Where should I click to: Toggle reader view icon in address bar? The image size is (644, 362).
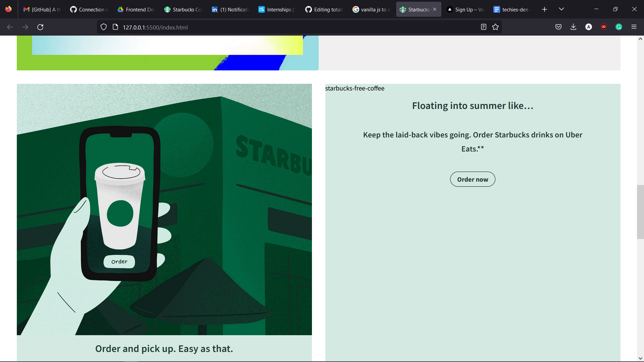click(x=483, y=27)
